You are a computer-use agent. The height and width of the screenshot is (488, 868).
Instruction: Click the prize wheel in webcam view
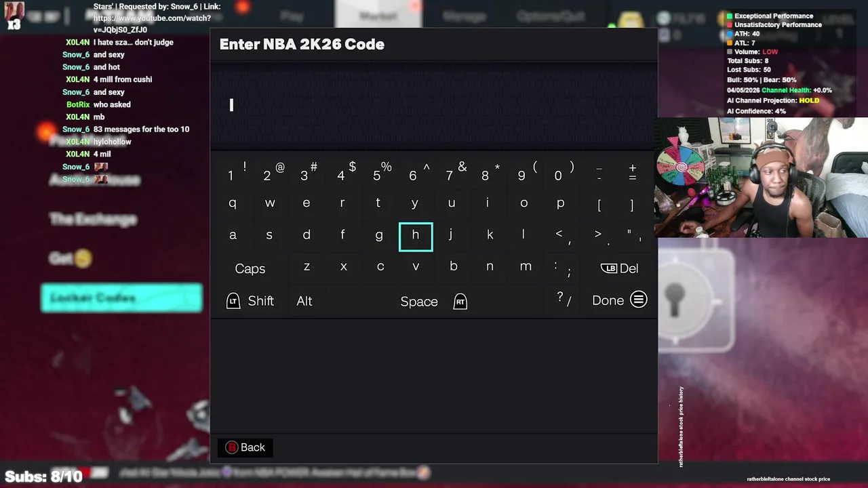(x=682, y=166)
